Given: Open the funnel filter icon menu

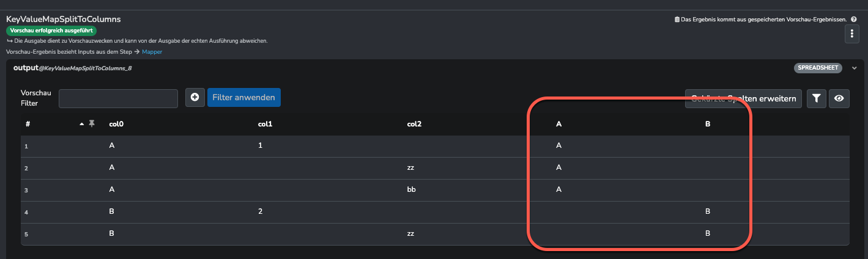Looking at the screenshot, I should pos(817,98).
